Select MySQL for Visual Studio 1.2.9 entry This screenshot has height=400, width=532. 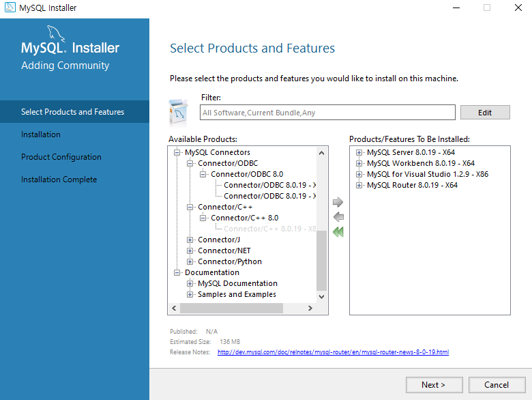pos(428,174)
